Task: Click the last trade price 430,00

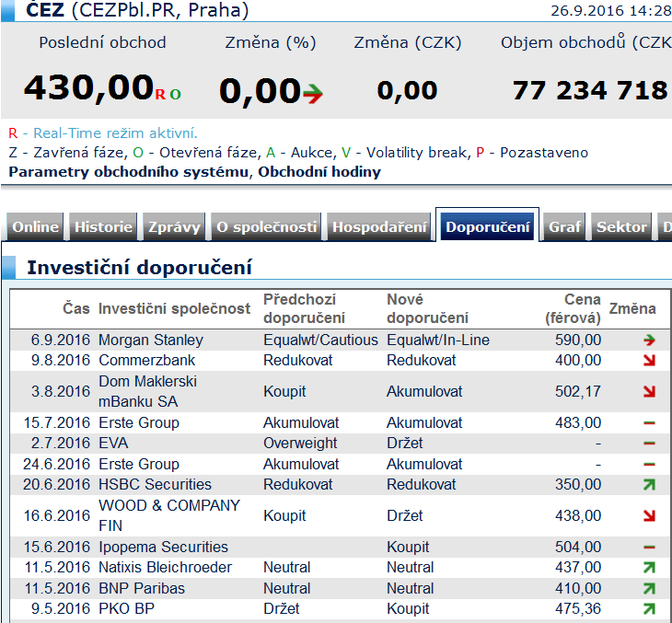Action: click(x=88, y=88)
